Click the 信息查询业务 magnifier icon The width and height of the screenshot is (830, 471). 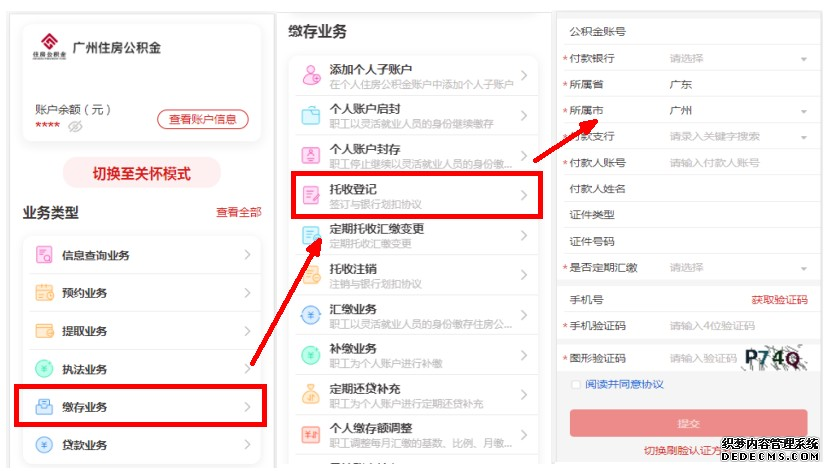43,255
